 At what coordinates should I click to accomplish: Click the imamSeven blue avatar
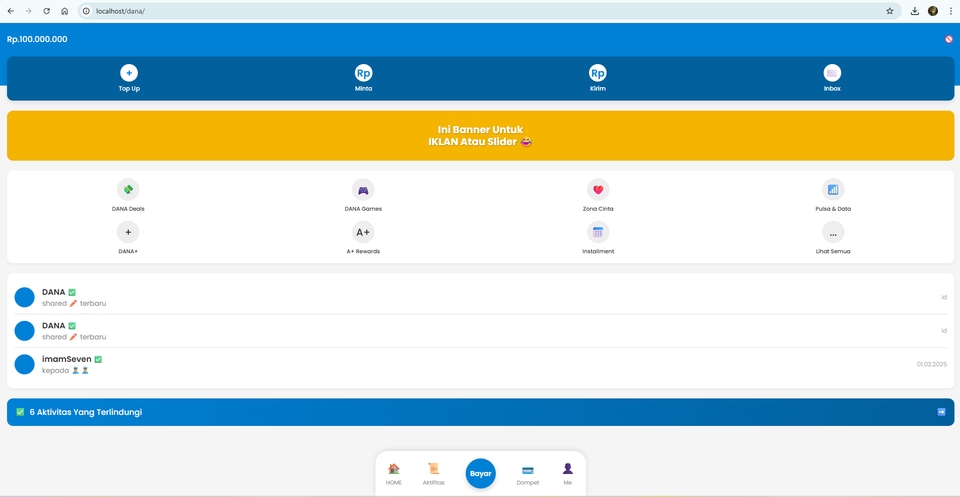pyautogui.click(x=24, y=364)
